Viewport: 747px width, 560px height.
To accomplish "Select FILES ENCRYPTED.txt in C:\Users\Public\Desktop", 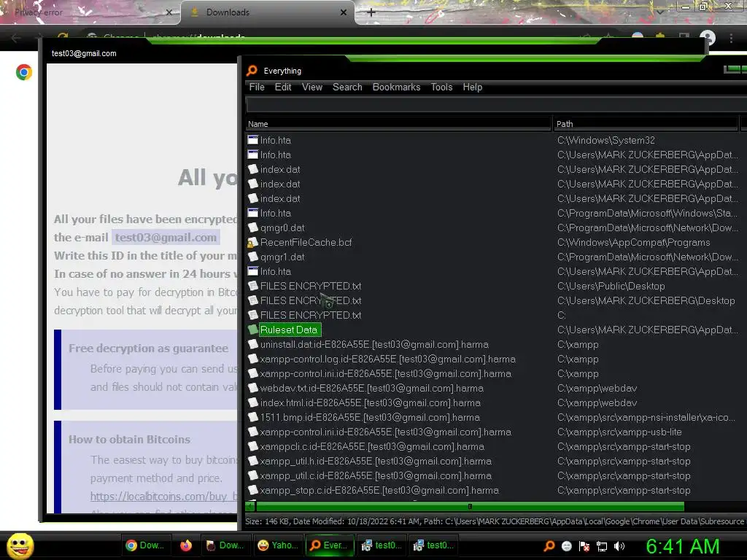I will (x=311, y=286).
